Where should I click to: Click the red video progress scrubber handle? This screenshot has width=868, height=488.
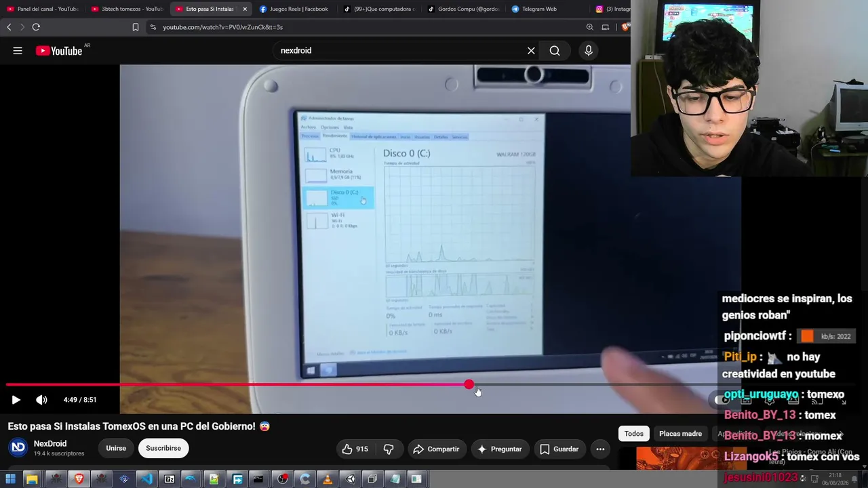click(469, 385)
